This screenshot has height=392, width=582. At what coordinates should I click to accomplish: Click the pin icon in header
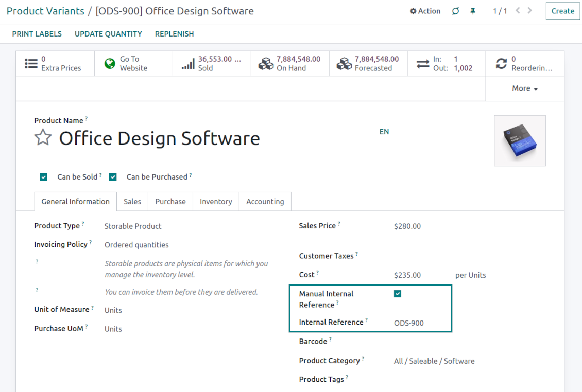click(473, 11)
